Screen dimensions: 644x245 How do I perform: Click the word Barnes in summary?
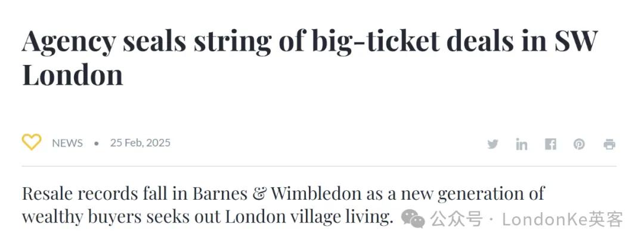click(x=219, y=193)
